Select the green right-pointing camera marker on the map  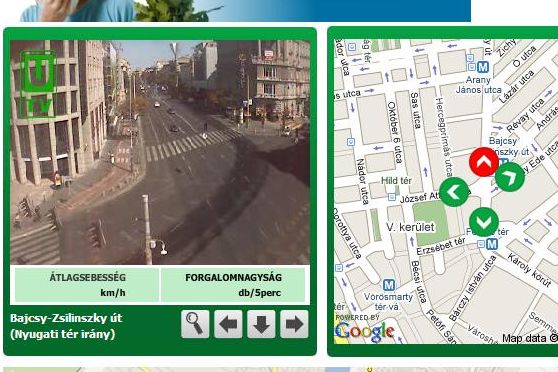(x=510, y=177)
